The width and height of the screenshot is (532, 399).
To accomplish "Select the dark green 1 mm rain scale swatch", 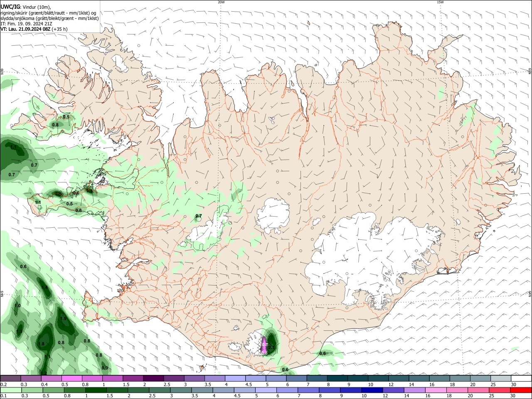I will [x=96, y=390].
